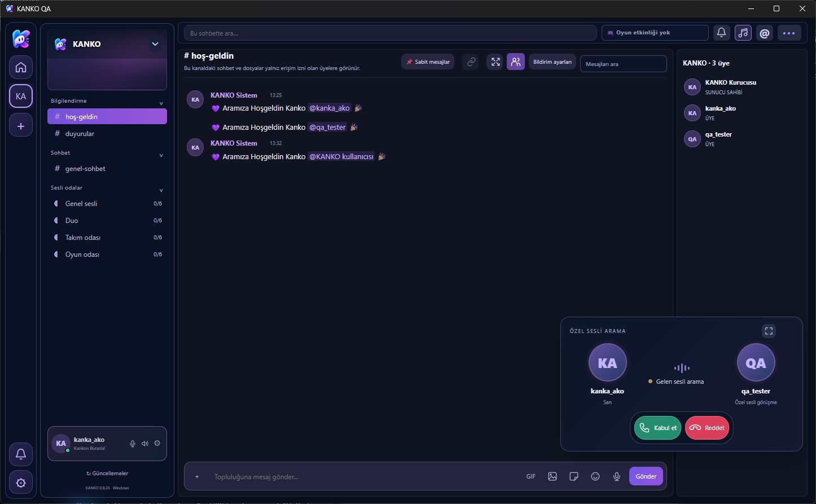Join the Genel sesli voice room
The height and width of the screenshot is (504, 816).
[x=107, y=204]
